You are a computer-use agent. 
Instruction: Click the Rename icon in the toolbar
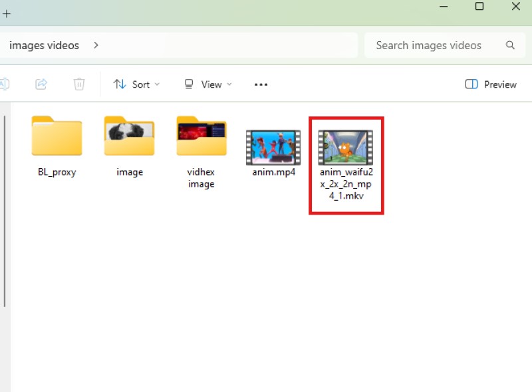coord(5,84)
